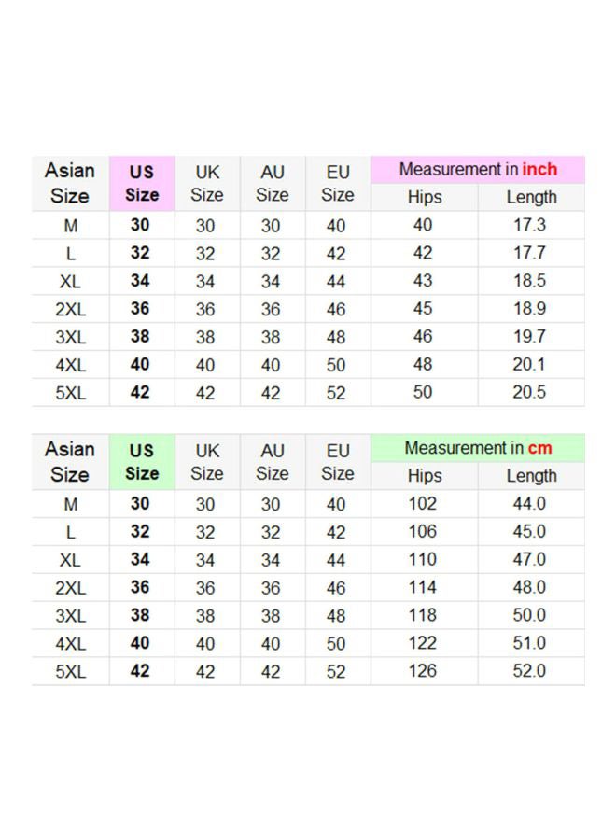Screen dimensions: 616x840
Task: Select Length value 52.0 in cm table
Action: (530, 671)
